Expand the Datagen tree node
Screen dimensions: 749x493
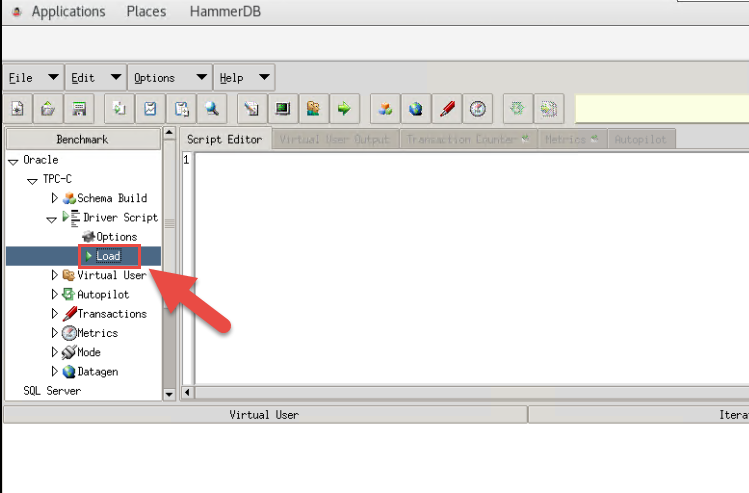click(54, 371)
